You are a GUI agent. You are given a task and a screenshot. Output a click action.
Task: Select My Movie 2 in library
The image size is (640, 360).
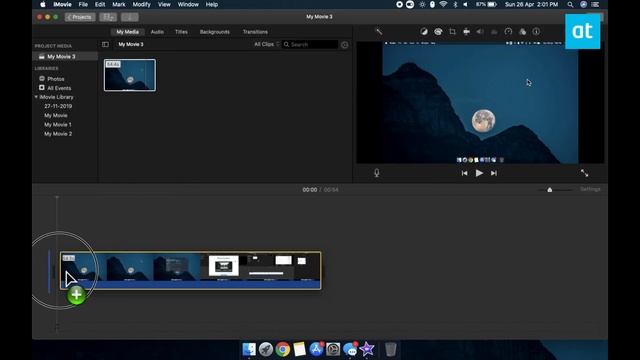coord(58,134)
